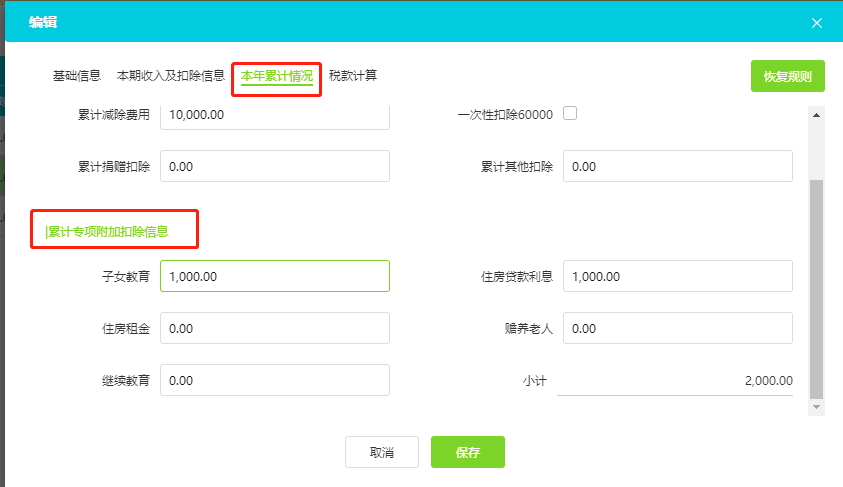
Task: Close the 编辑 dialog with the X icon
Action: [x=816, y=23]
